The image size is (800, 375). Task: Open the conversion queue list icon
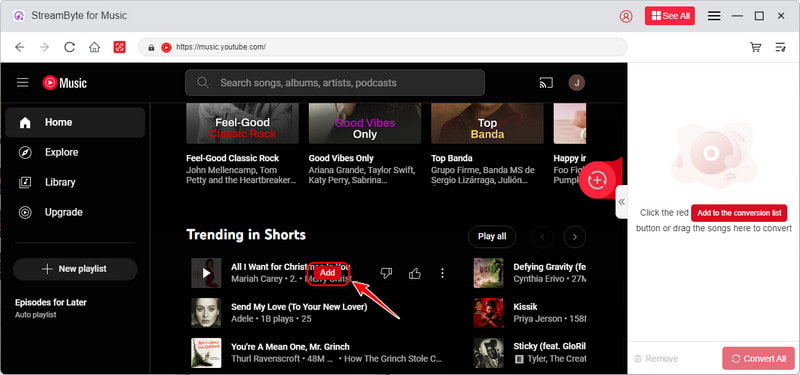point(781,47)
